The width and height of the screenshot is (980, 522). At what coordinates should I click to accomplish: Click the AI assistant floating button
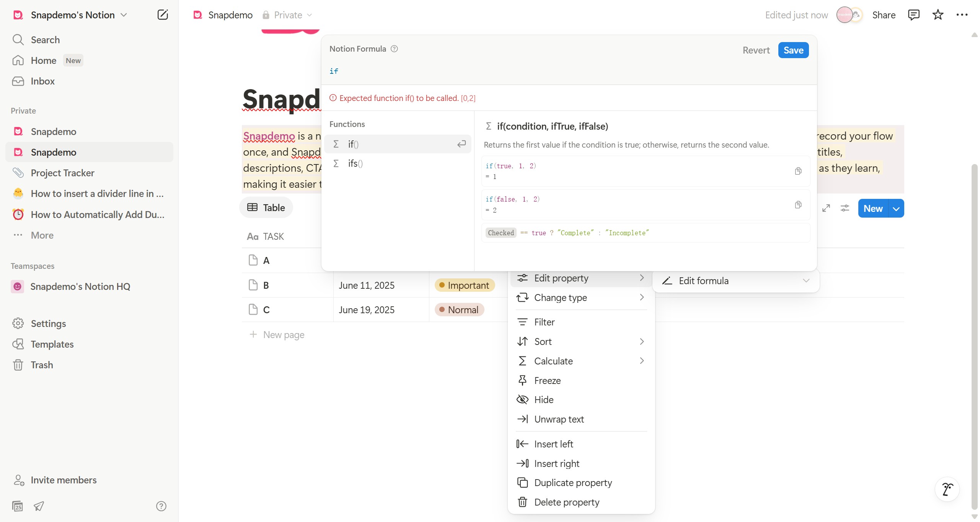pos(947,489)
